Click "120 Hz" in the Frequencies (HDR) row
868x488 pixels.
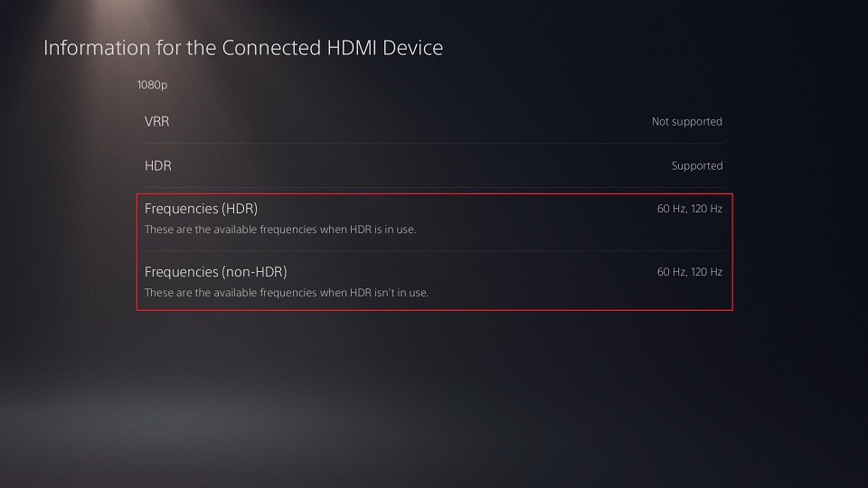706,209
